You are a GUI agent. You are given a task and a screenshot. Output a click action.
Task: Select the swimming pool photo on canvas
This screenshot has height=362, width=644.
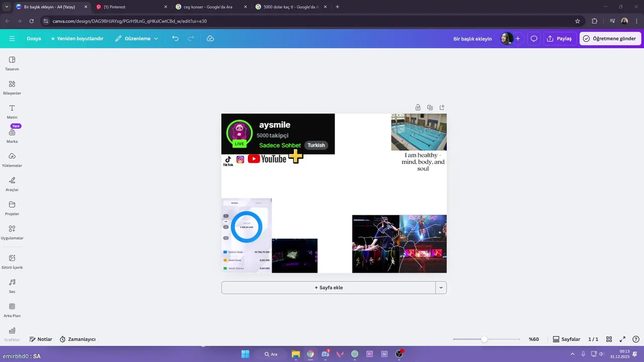coord(419,132)
